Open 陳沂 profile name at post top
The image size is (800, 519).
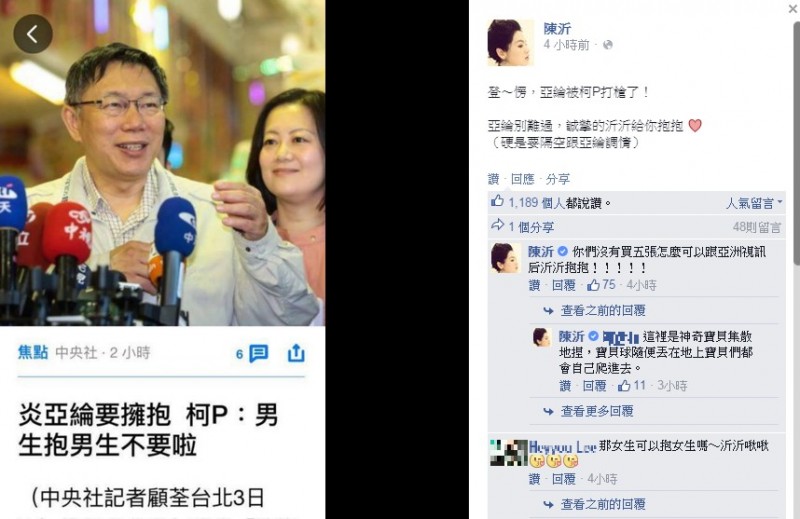[x=557, y=29]
